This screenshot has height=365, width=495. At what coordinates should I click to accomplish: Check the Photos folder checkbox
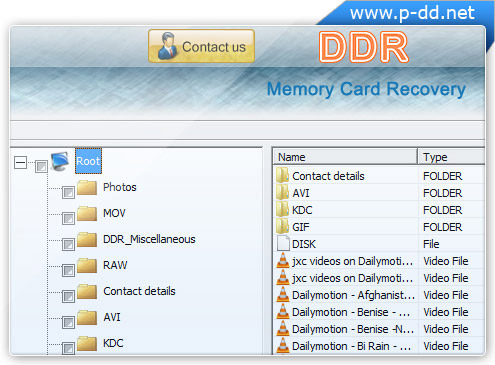pyautogui.click(x=68, y=192)
